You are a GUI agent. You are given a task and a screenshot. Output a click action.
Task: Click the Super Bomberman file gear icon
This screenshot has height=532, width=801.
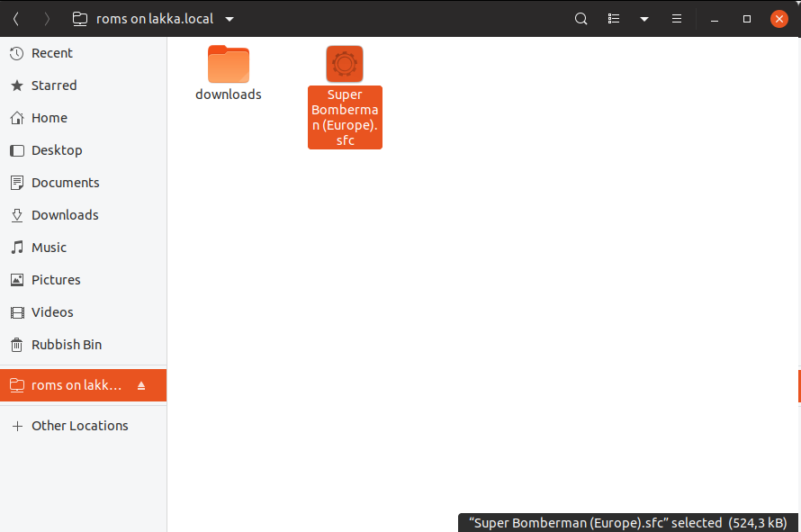[x=345, y=64]
